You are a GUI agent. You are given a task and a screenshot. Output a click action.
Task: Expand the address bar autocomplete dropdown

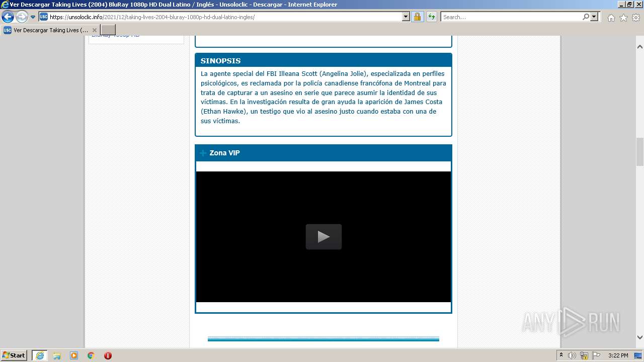click(406, 17)
